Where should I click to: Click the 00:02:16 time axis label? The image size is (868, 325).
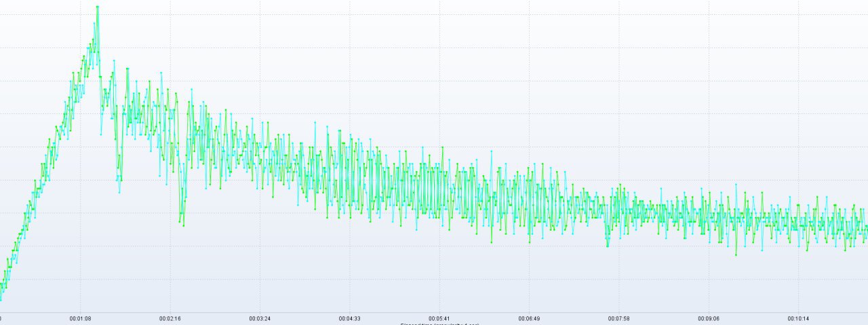pos(170,318)
